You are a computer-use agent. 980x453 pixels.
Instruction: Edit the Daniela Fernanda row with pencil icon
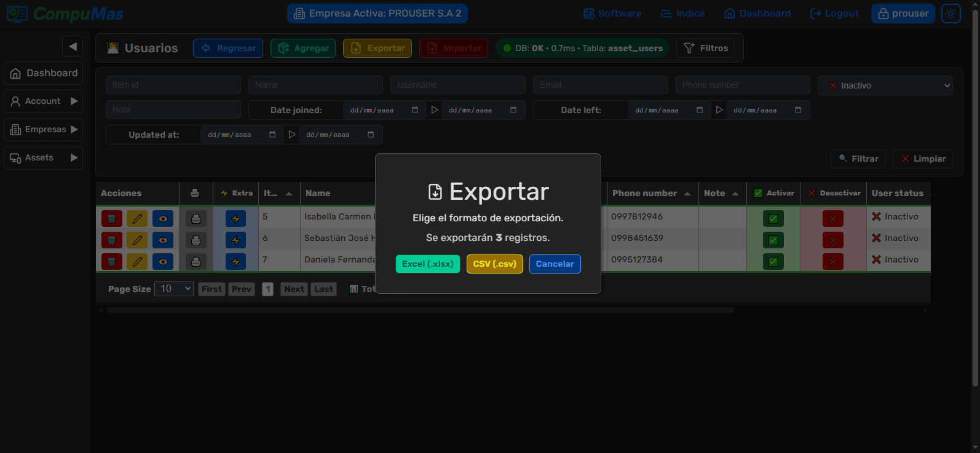tap(137, 261)
